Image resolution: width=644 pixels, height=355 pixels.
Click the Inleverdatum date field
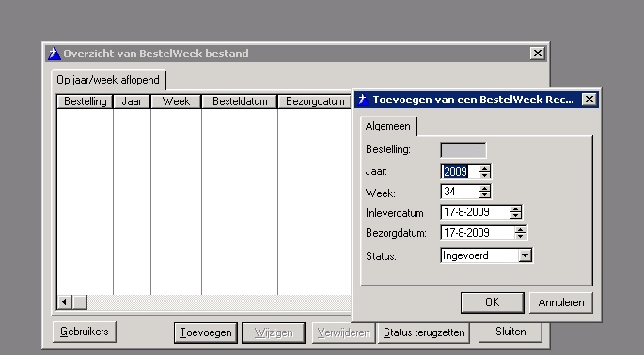pyautogui.click(x=475, y=212)
